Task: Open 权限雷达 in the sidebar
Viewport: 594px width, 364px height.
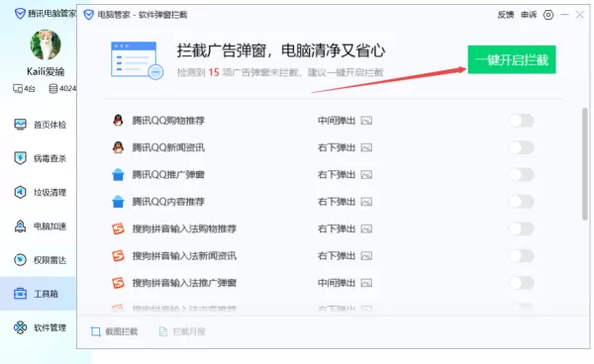Action: pos(40,260)
